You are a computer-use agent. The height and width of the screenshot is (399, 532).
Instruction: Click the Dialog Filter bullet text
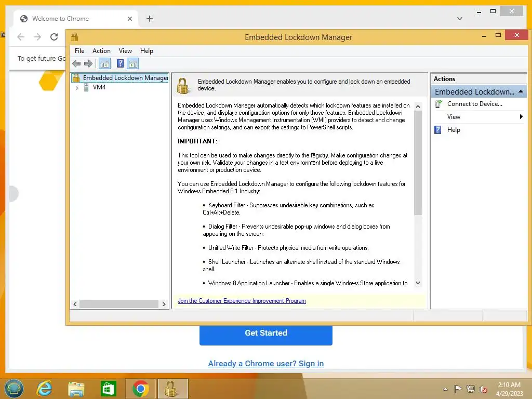coord(296,230)
